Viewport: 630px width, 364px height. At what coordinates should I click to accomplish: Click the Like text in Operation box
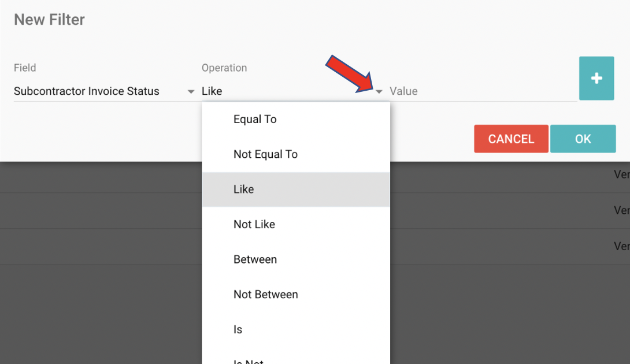pyautogui.click(x=212, y=91)
